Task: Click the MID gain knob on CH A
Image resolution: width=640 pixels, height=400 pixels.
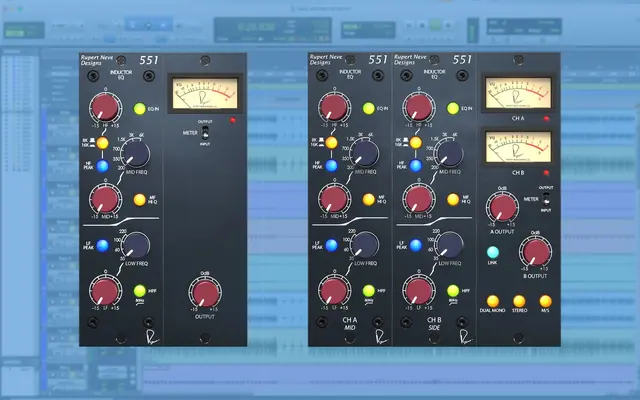Action: click(x=334, y=199)
